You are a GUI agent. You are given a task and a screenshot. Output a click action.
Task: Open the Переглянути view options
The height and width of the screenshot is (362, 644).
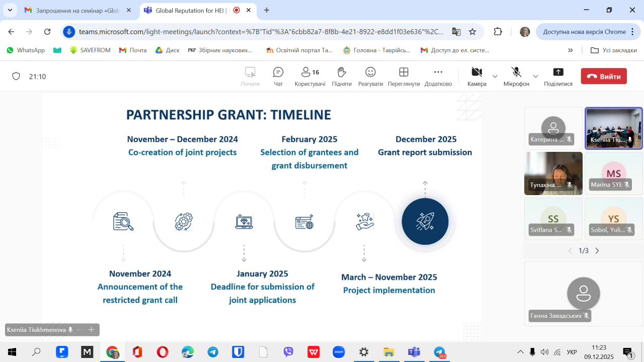click(404, 76)
